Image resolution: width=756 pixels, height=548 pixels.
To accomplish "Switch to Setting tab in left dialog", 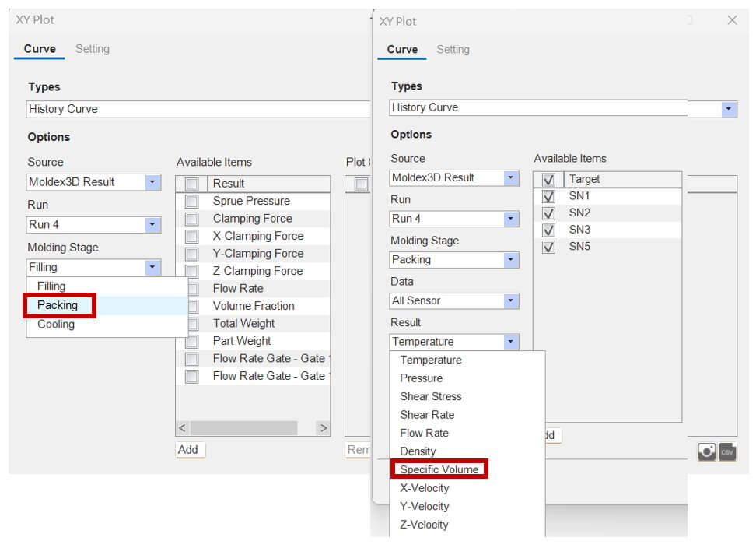I will [x=92, y=49].
